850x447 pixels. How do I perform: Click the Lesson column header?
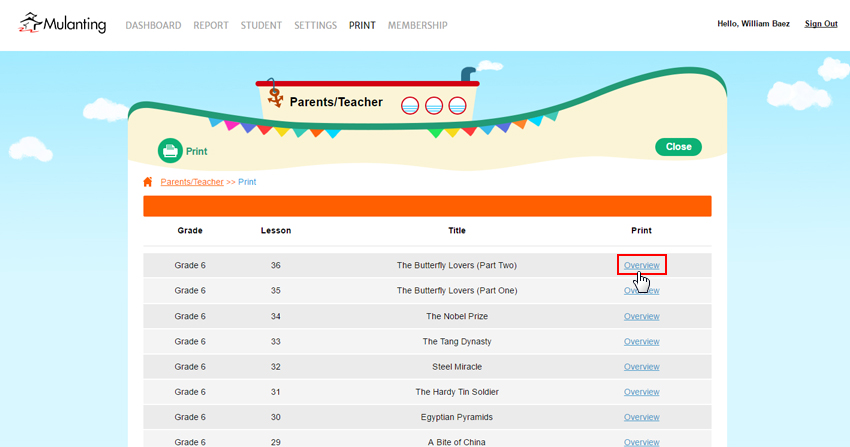click(x=276, y=230)
